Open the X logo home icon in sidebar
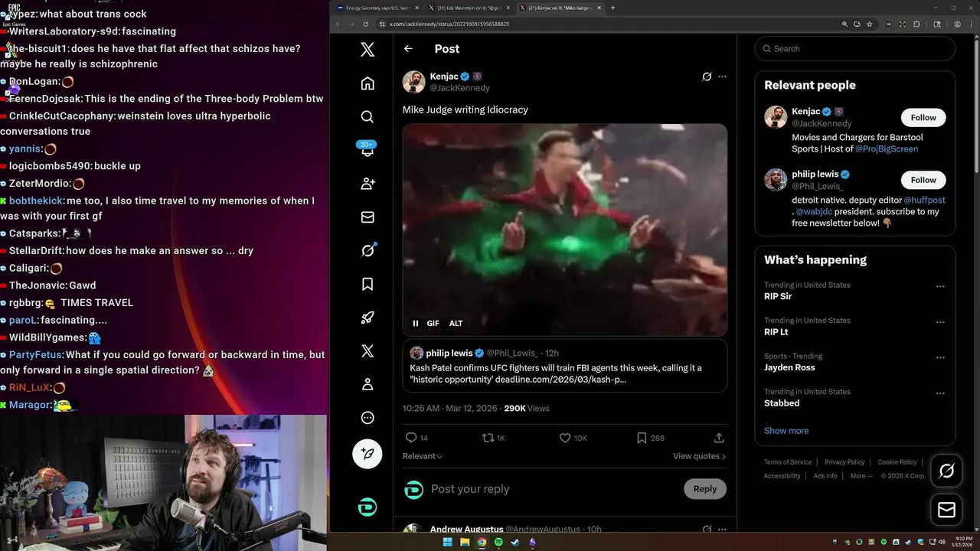The height and width of the screenshot is (551, 980). point(367,50)
